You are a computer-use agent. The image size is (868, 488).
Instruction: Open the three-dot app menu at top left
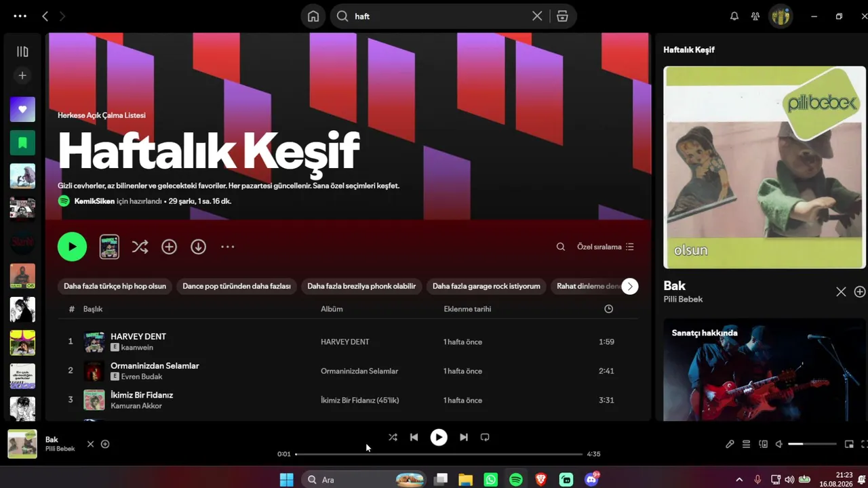[x=20, y=16]
